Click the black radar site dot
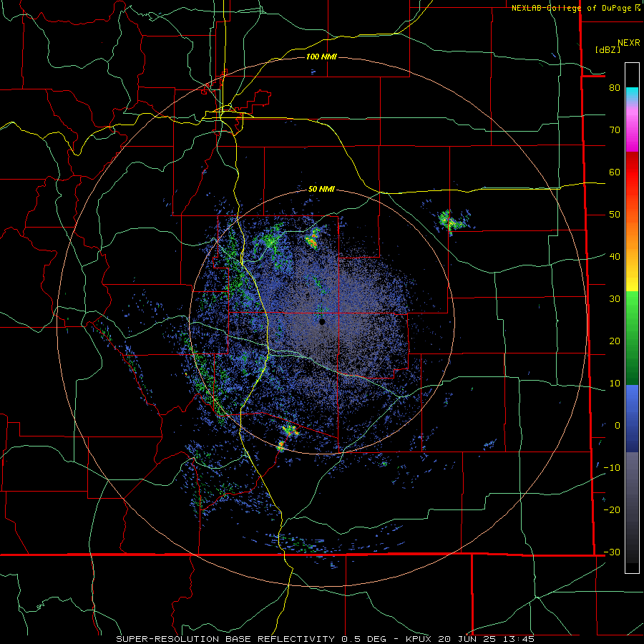Viewport: 644px width, 644px height. click(x=323, y=322)
